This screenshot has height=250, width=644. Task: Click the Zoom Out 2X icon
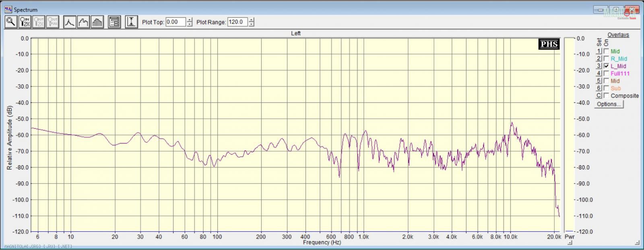[x=39, y=22]
